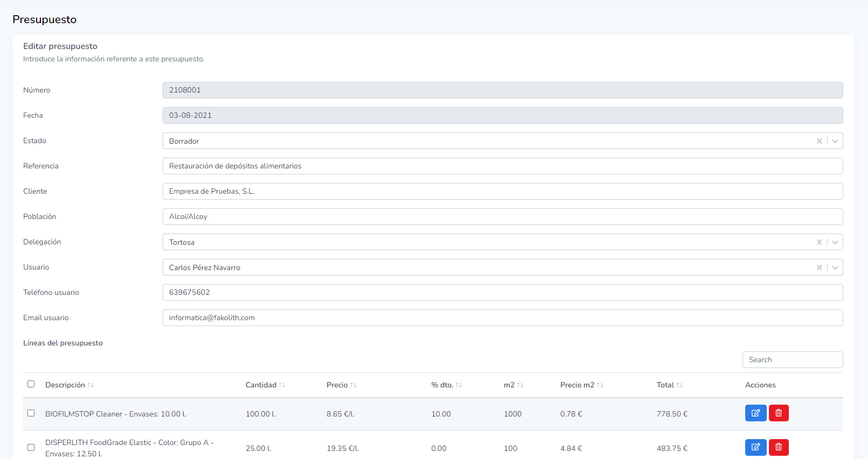Check the BIOFILMSTOP Cleaner row checkbox
868x459 pixels.
point(31,413)
